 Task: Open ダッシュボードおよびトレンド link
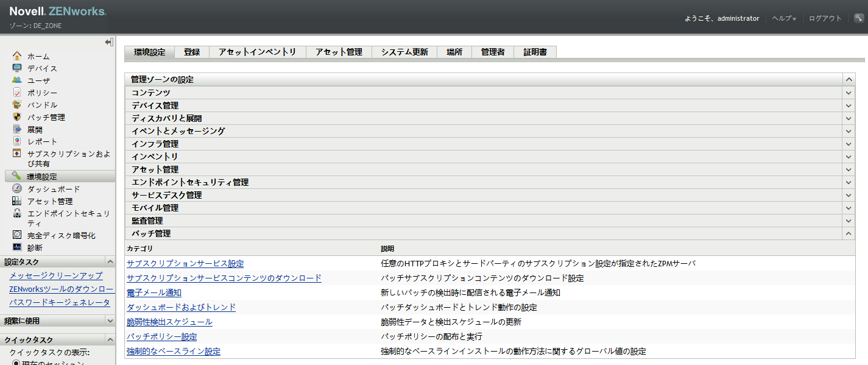[181, 308]
